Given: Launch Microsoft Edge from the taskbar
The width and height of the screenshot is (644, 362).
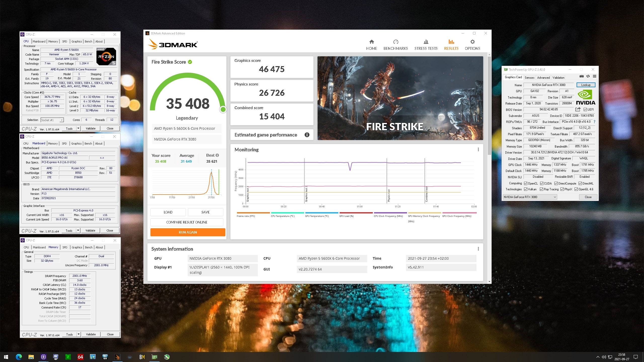Looking at the screenshot, I should pos(19,357).
